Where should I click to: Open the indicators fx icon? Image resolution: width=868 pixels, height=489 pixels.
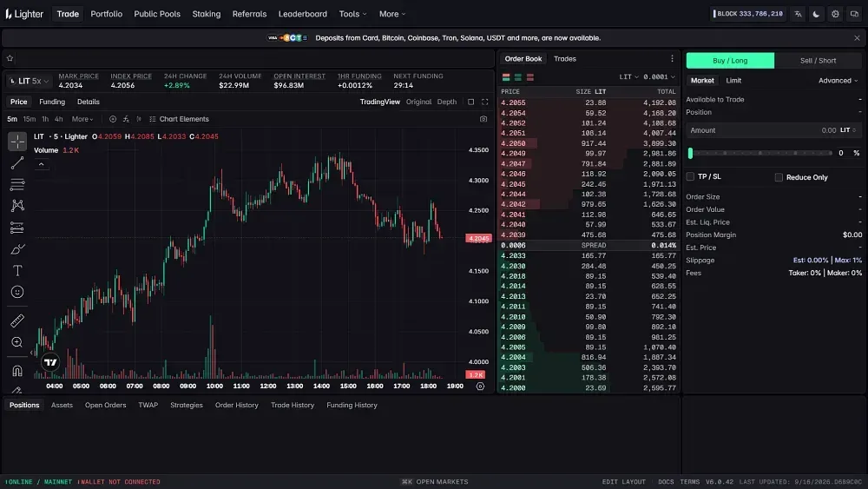[126, 119]
